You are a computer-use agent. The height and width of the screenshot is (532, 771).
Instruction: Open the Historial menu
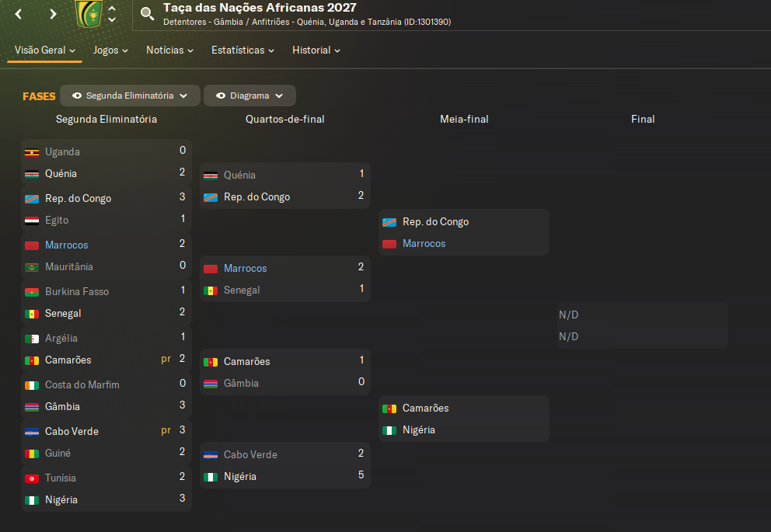tap(316, 50)
